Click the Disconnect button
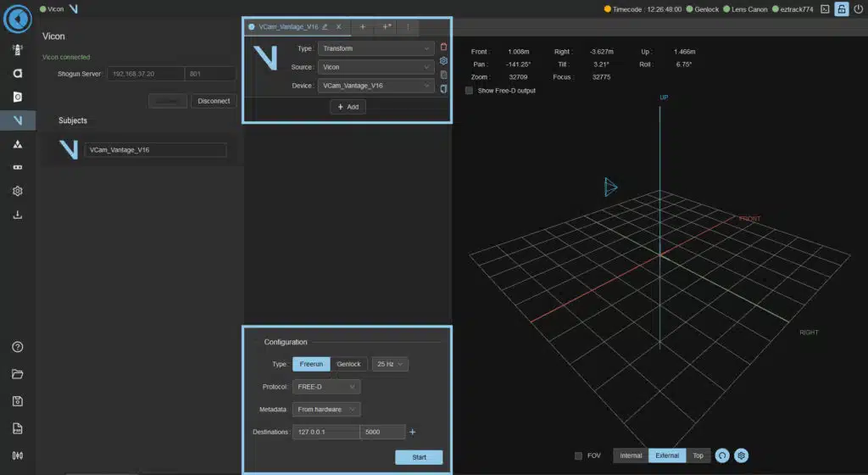 pyautogui.click(x=214, y=101)
